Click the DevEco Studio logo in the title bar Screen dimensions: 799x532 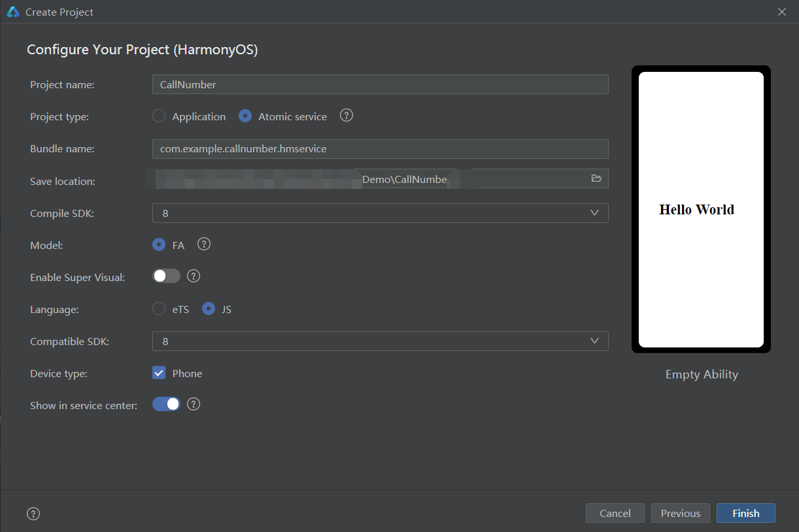pos(13,12)
